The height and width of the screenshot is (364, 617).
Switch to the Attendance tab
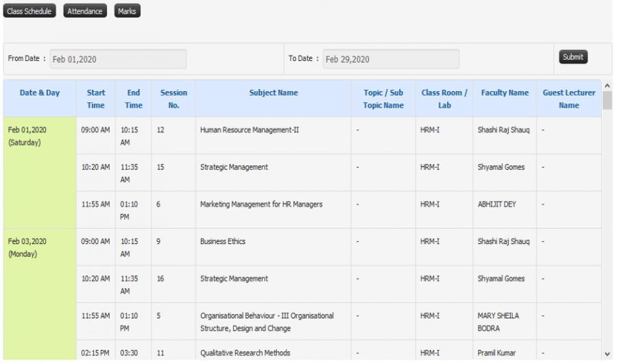(x=84, y=11)
